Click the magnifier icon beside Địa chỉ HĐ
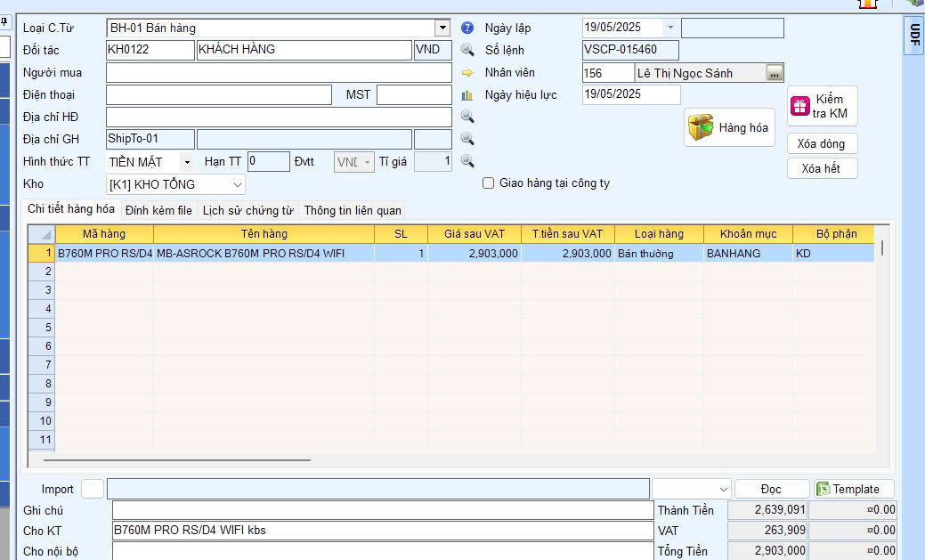 (x=467, y=117)
